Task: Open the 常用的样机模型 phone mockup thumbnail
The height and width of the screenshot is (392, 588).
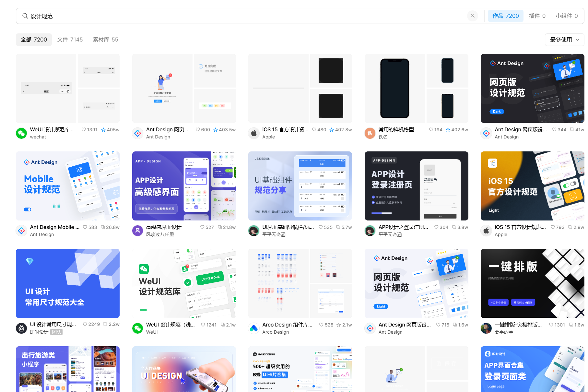Action: coord(417,88)
